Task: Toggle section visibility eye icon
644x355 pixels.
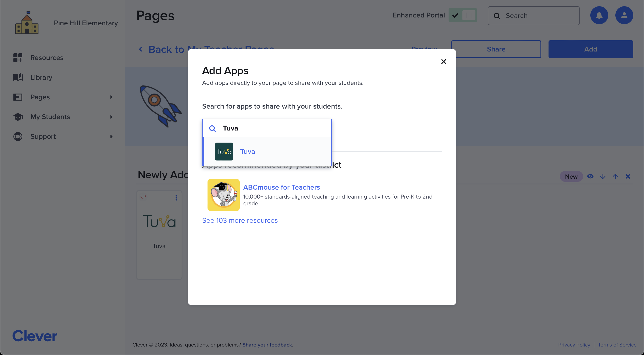Action: pos(590,176)
